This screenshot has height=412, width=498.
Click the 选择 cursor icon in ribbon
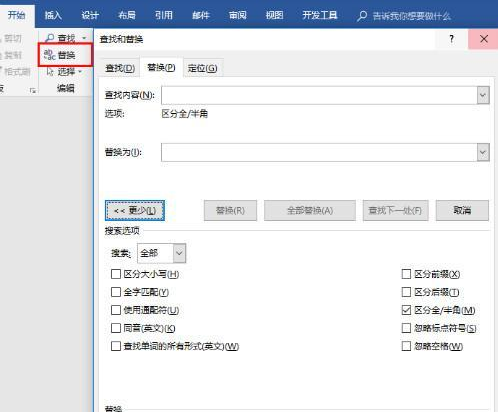[x=50, y=71]
